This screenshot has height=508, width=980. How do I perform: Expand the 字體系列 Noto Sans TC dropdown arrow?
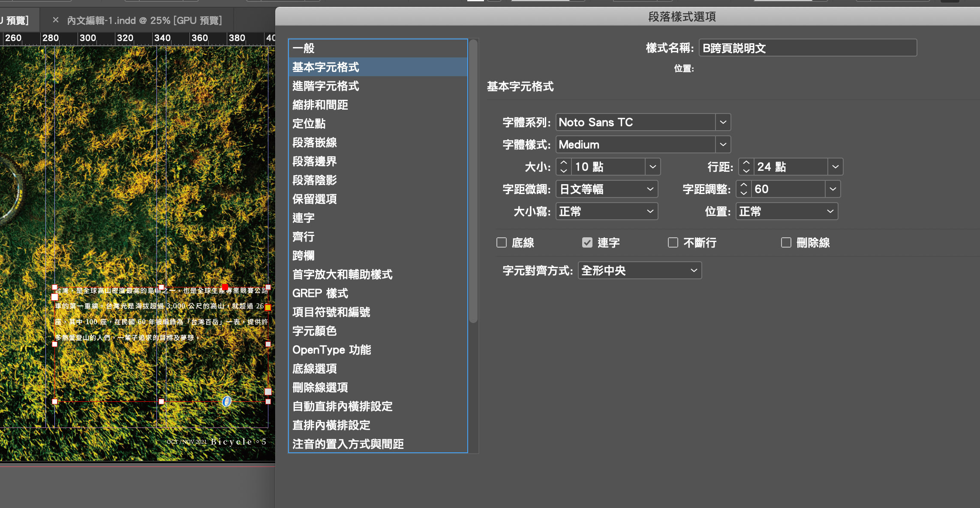723,122
